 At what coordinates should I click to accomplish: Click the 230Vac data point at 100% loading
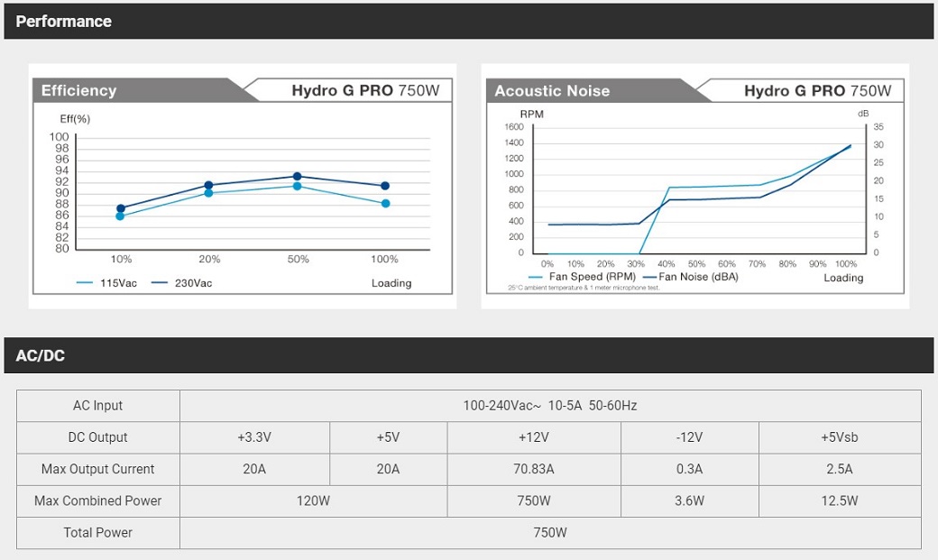[x=385, y=186]
